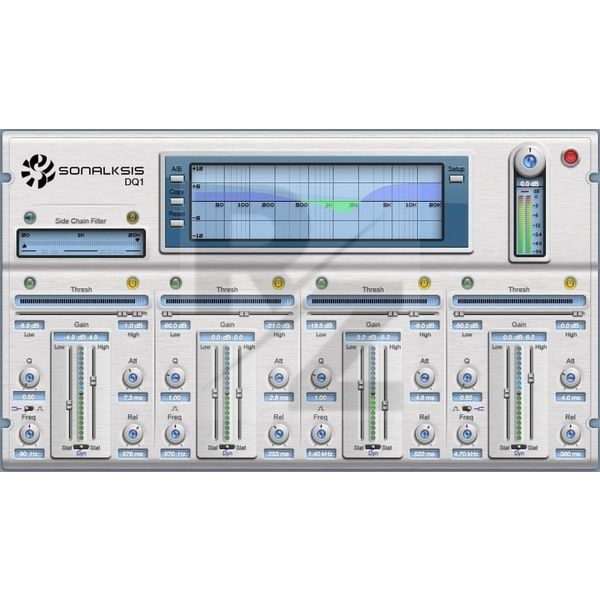
Task: Flip the shelf/bell shape switch of 90 Hz band
Action: [x=29, y=409]
